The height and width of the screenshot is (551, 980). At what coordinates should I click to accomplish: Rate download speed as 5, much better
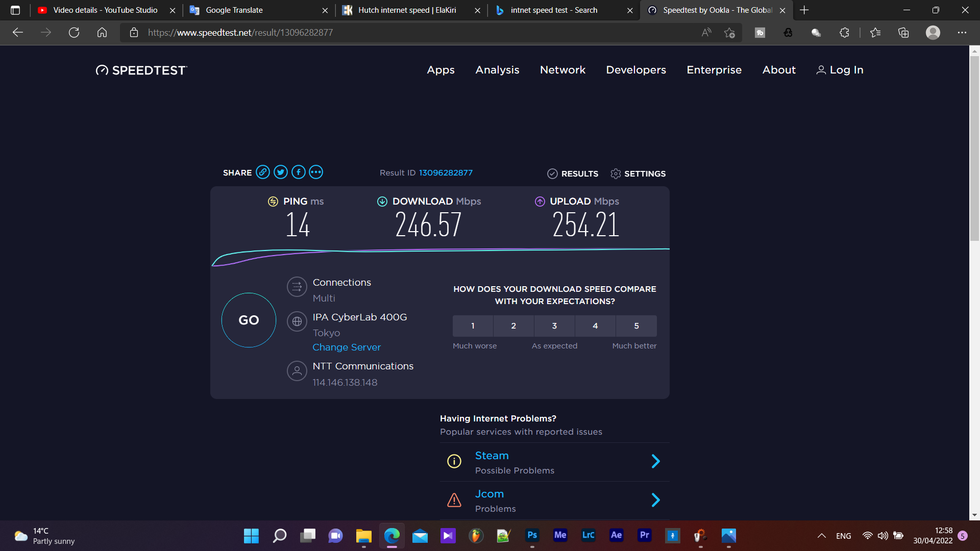click(x=636, y=326)
